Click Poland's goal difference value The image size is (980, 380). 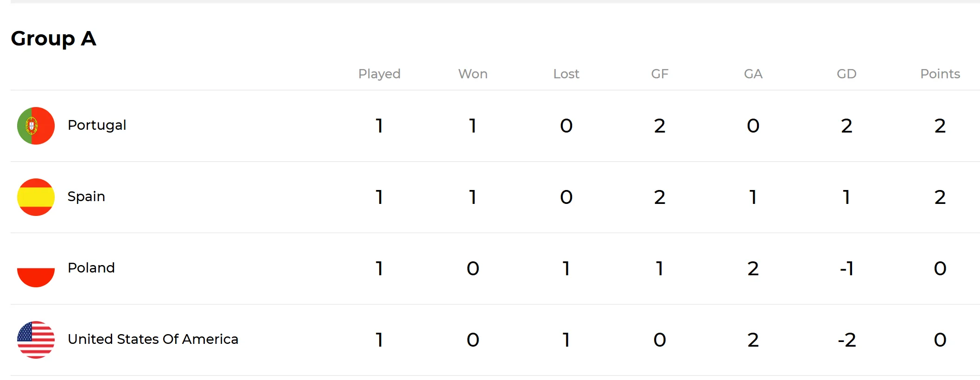[x=846, y=268]
